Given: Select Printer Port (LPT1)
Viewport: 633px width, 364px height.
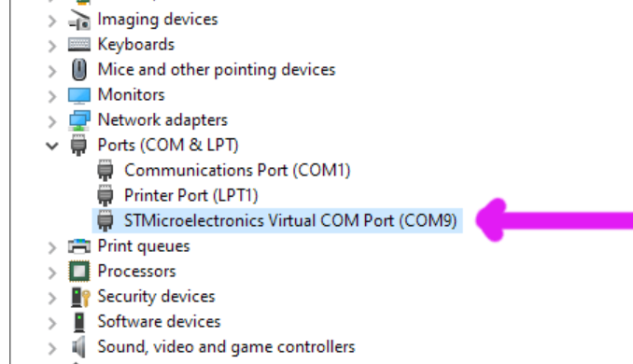Looking at the screenshot, I should pos(190,196).
